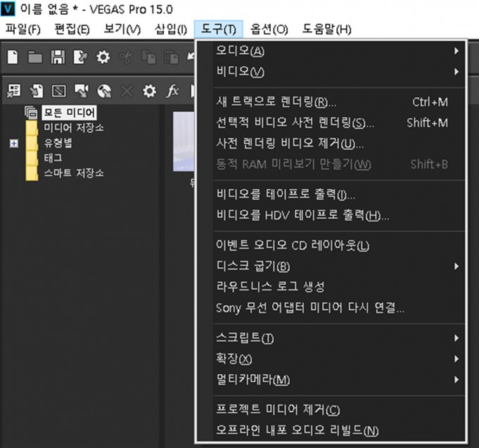Open the 삽입(I) menu
Image resolution: width=479 pixels, height=448 pixels.
click(x=170, y=30)
